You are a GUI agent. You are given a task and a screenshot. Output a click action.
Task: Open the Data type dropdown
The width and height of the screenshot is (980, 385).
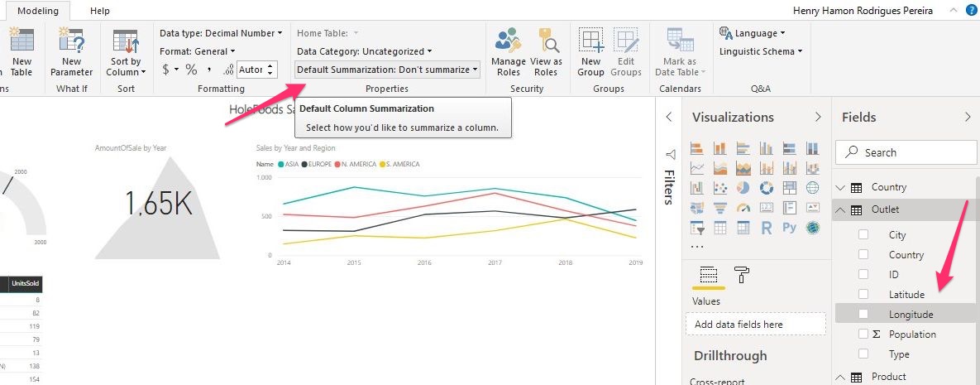[x=221, y=33]
